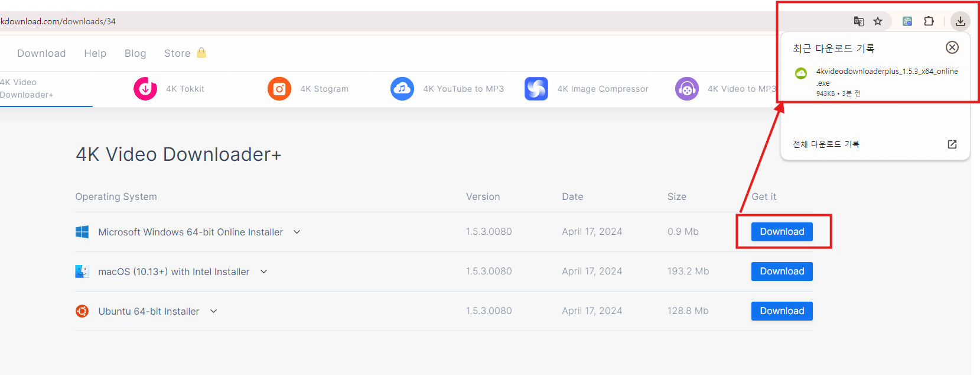980x375 pixels.
Task: Click the 4K Video Downloader+ page heading
Action: pos(178,154)
